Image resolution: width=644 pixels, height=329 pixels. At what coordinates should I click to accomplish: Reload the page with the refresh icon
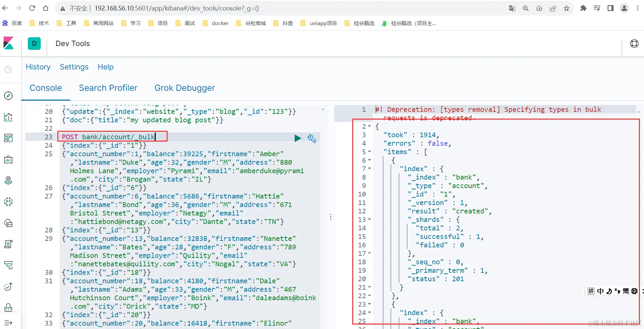click(x=32, y=8)
